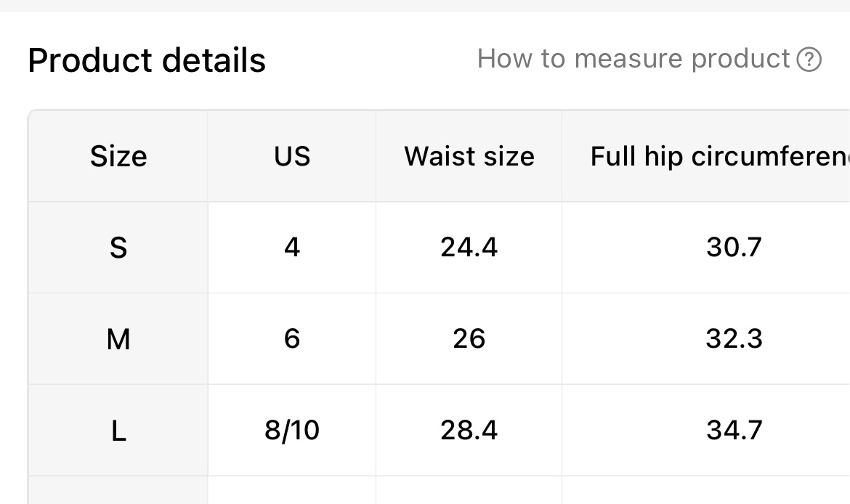
Task: Click the 30.7 hip circumference value
Action: click(x=734, y=248)
